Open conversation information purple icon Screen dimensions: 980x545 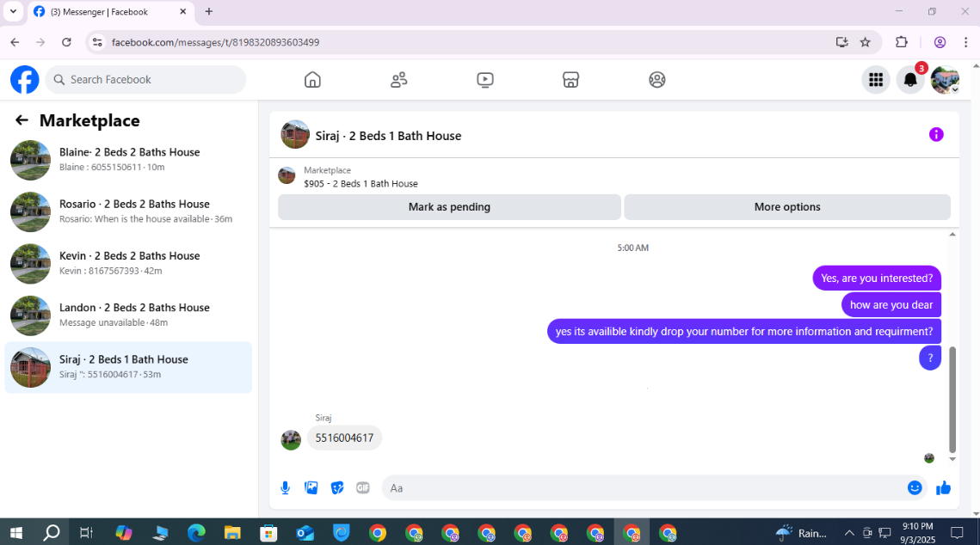(x=935, y=135)
